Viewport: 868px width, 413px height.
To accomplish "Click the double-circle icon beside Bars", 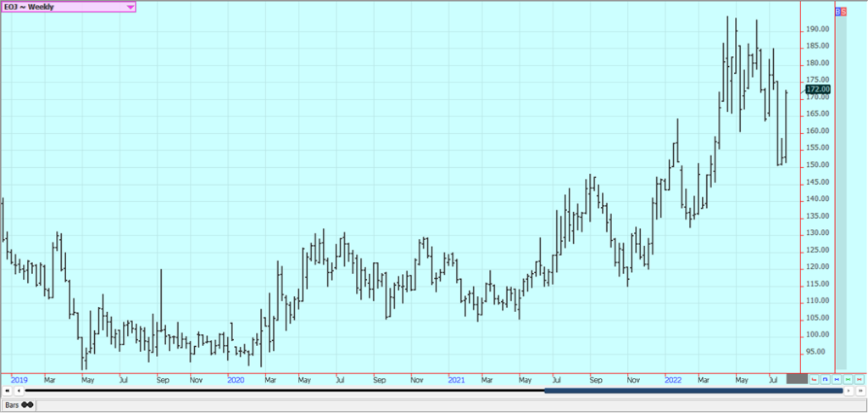I will 27,405.
